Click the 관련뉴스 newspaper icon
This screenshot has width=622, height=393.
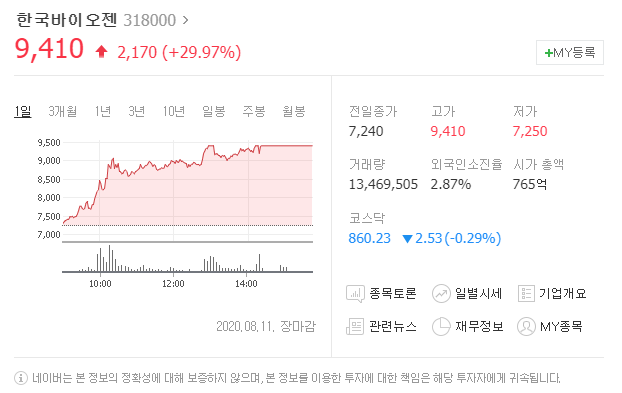355,327
